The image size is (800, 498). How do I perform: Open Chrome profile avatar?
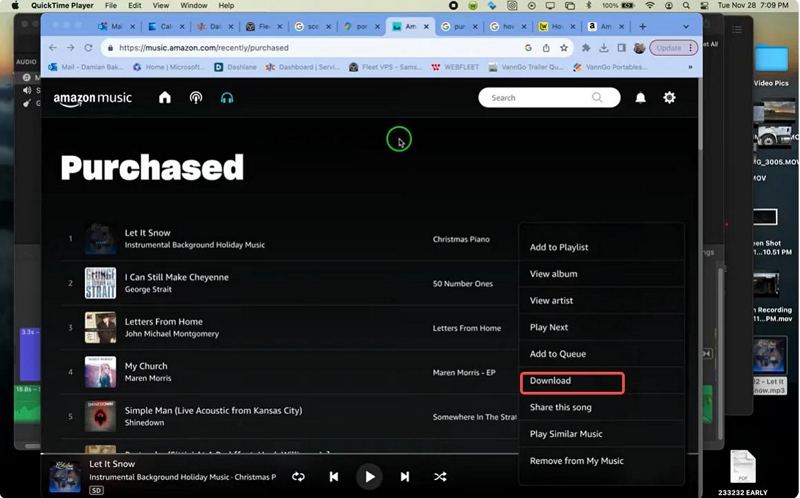pos(639,48)
